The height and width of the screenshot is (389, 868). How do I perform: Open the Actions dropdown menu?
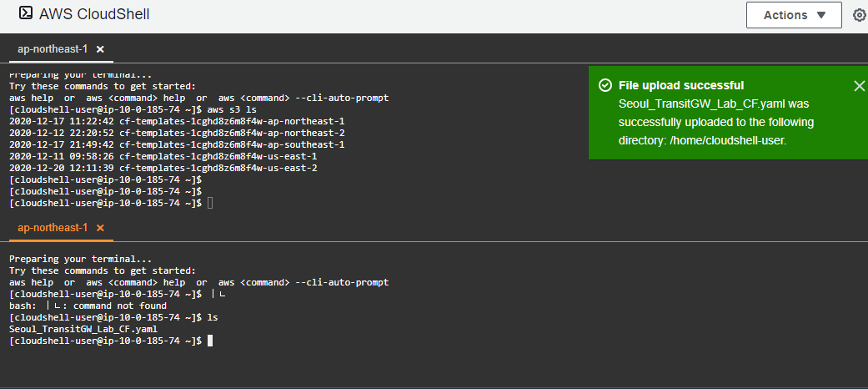(x=794, y=15)
